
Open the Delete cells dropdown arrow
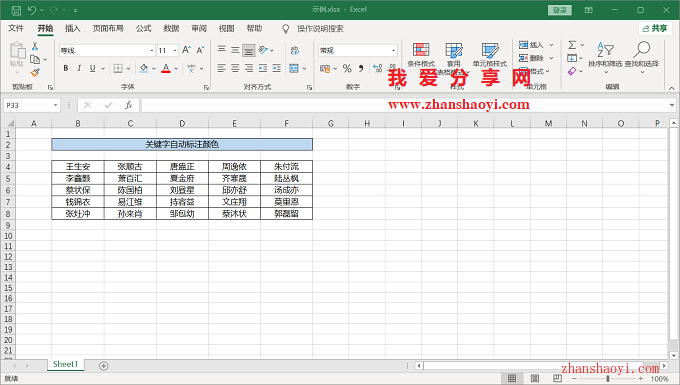tap(552, 58)
